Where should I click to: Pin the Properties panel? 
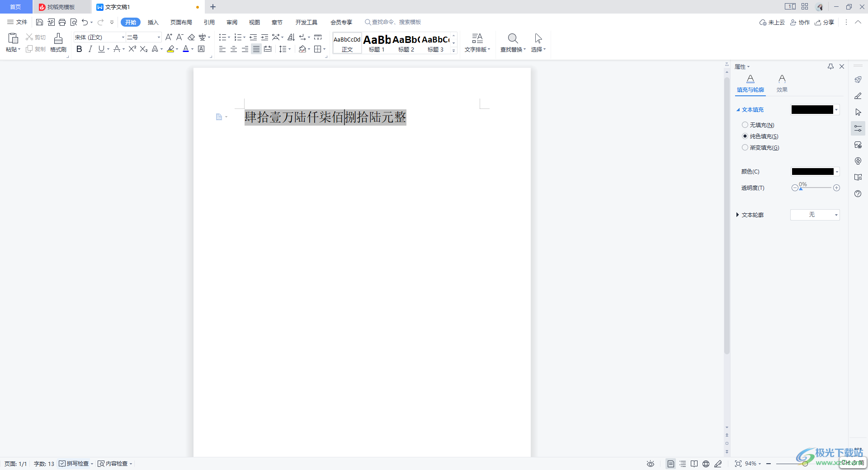[x=830, y=66]
